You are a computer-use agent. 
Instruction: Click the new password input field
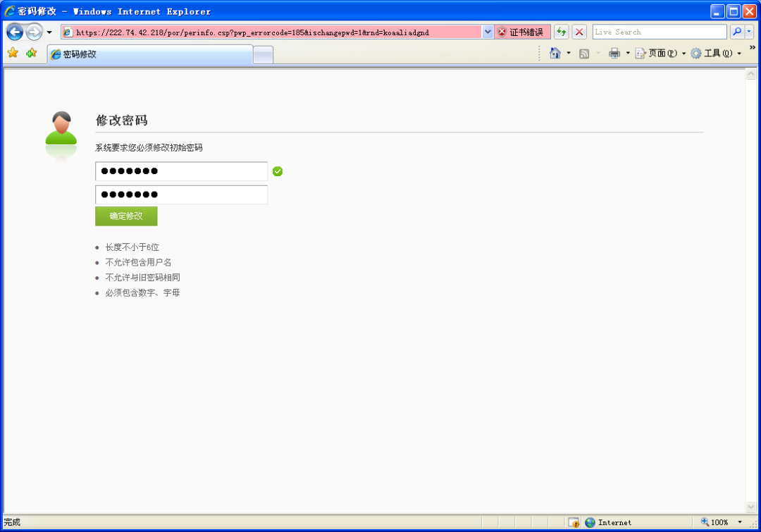click(x=181, y=171)
